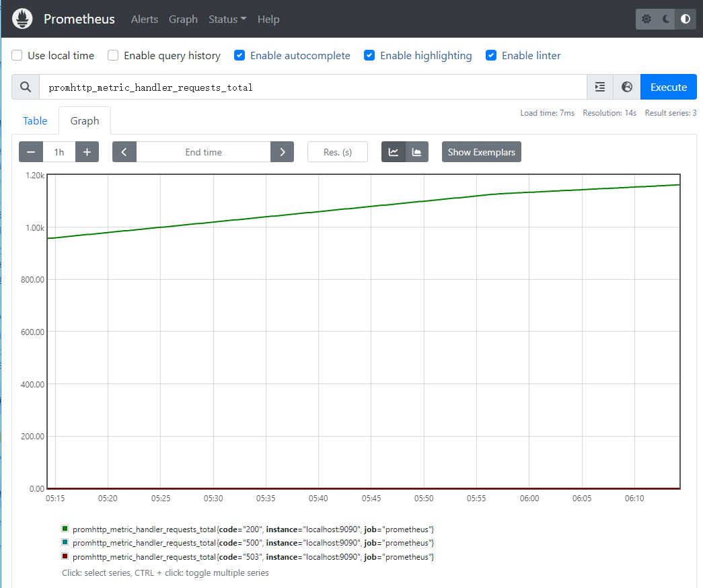Disable the Enable linter checkbox
Image resolution: width=703 pixels, height=588 pixels.
point(491,56)
